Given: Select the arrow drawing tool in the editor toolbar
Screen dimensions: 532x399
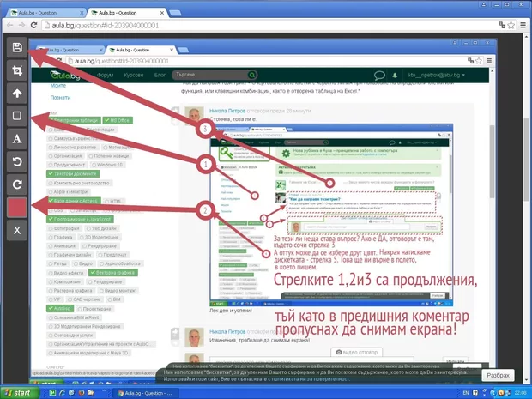Looking at the screenshot, I should [17, 93].
